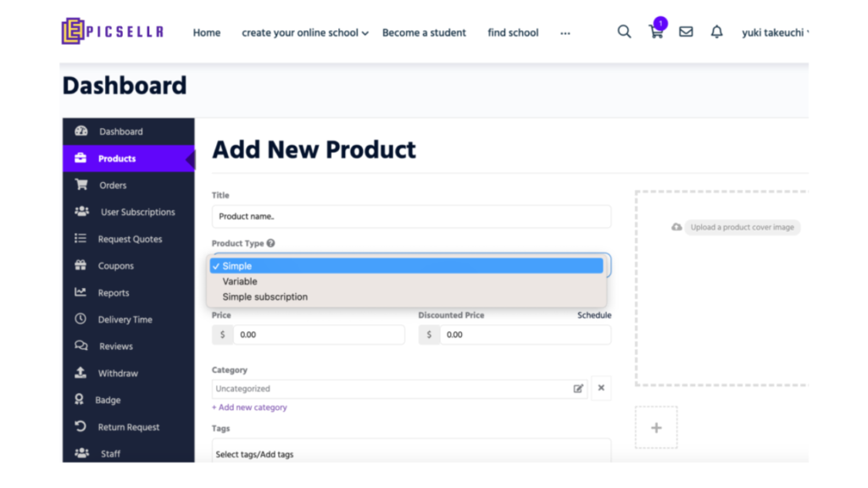868x488 pixels.
Task: Open the shopping cart icon
Action: (x=656, y=32)
